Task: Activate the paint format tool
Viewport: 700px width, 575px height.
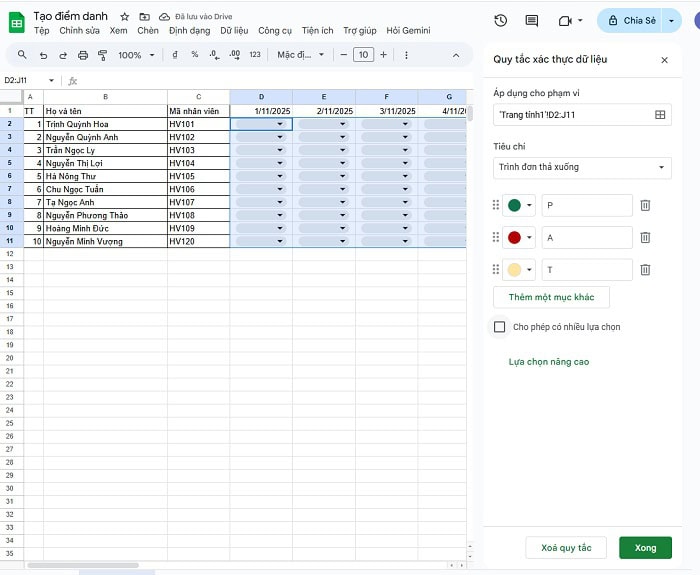Action: (x=102, y=55)
